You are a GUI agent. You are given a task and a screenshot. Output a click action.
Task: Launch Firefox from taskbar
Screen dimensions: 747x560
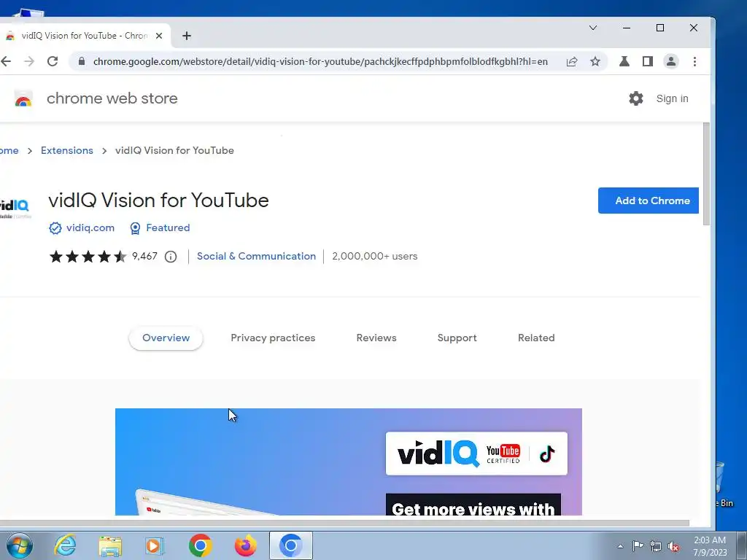click(246, 545)
